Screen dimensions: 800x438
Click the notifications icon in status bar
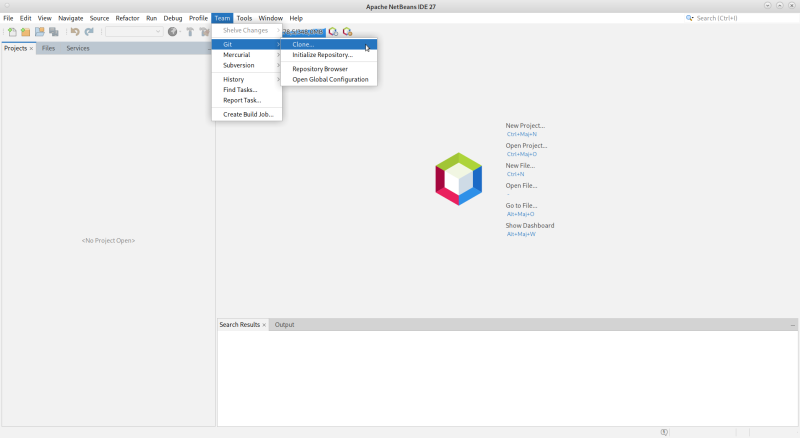(x=664, y=432)
